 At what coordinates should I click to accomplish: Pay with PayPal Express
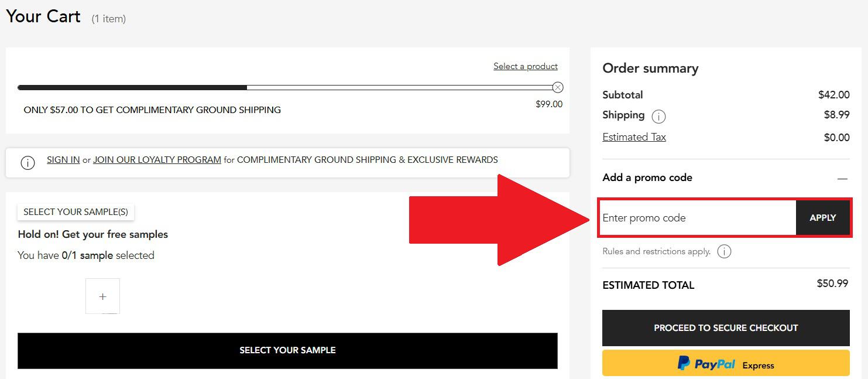[x=726, y=363]
